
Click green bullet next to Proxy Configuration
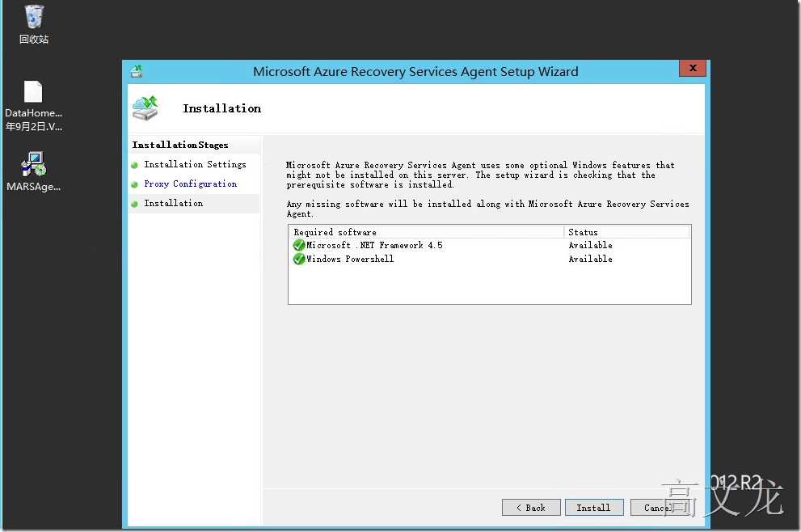click(134, 184)
